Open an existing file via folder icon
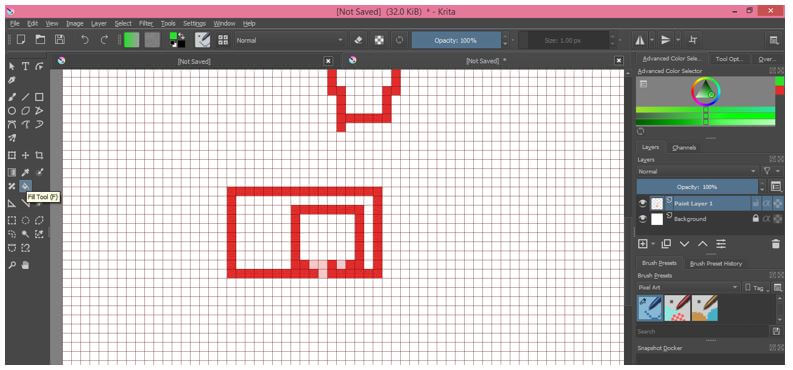The height and width of the screenshot is (370, 793). point(40,40)
